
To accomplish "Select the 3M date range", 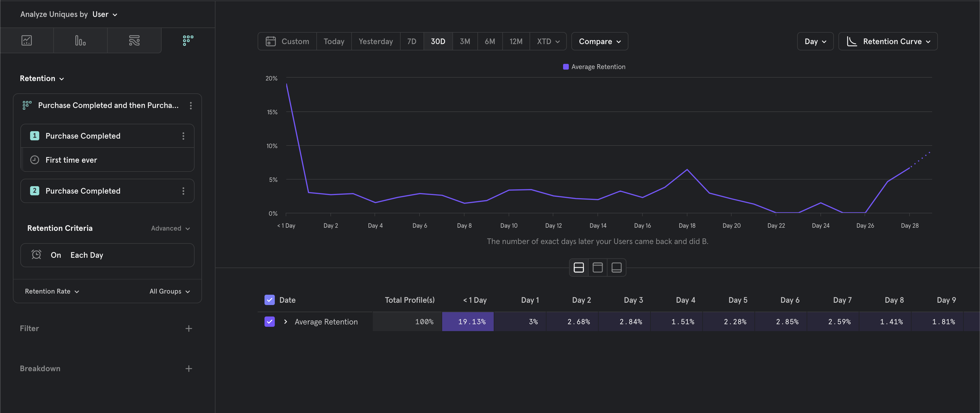I will [464, 42].
